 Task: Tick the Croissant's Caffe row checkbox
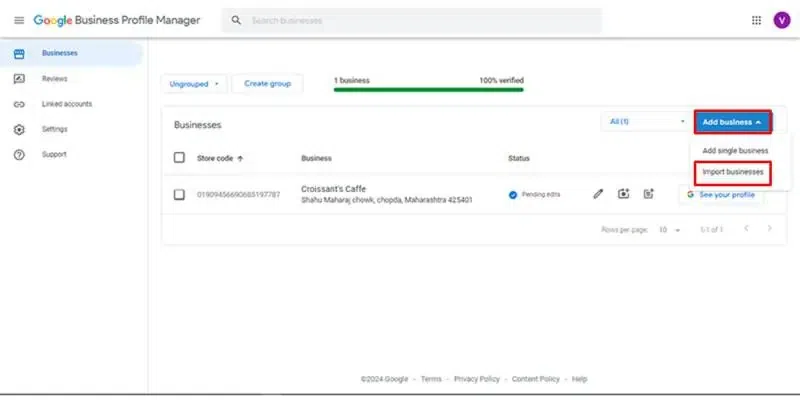179,194
